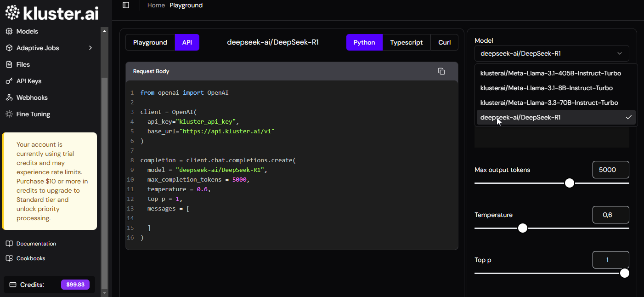Screen dimensions: 644x297
Task: Click the client.chat.completions.create code line
Action: [218, 160]
